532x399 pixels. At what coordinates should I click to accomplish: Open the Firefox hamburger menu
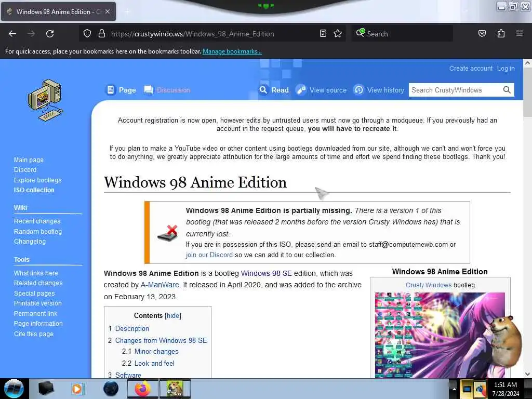520,33
